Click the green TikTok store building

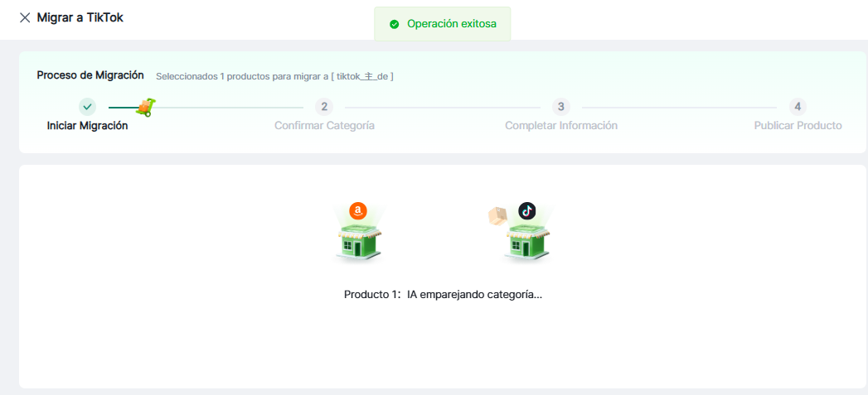pyautogui.click(x=527, y=243)
